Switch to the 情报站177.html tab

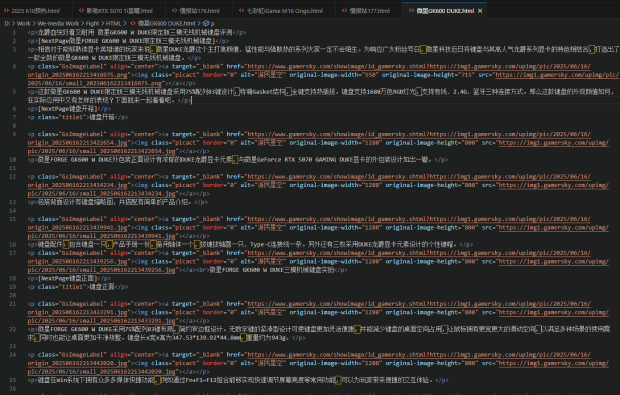point(366,11)
